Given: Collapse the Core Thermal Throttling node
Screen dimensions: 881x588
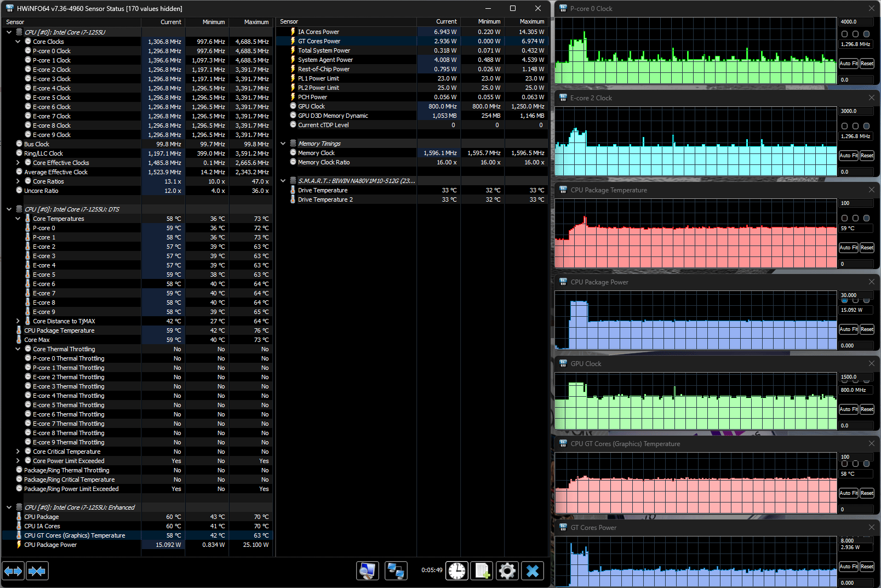Looking at the screenshot, I should point(18,349).
